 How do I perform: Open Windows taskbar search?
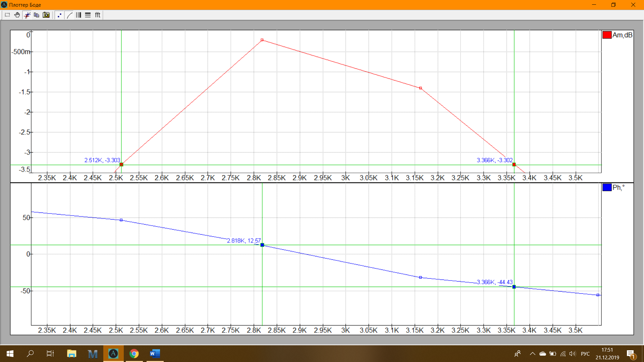[30, 354]
